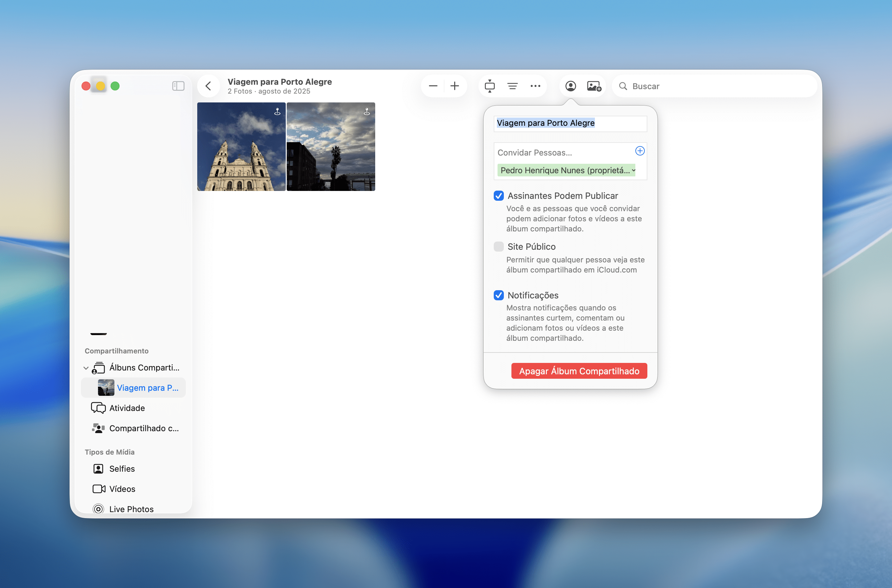Open the three-dots more options menu
This screenshot has height=588, width=892.
point(535,86)
